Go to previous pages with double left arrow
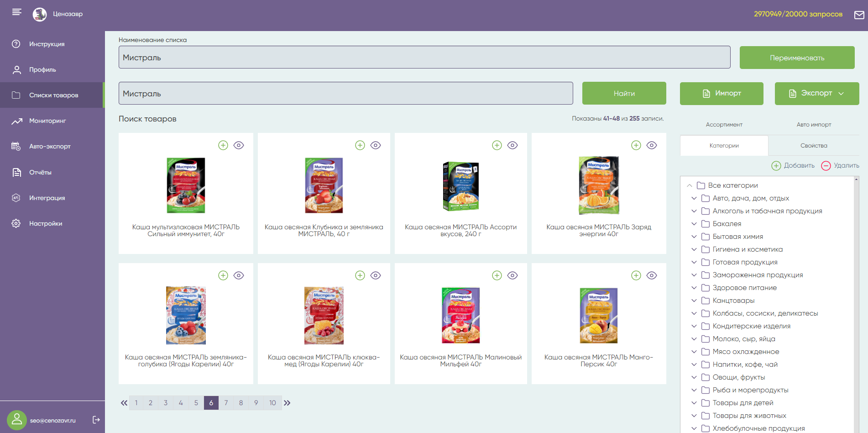Viewport: 868px width, 433px height. click(x=124, y=403)
